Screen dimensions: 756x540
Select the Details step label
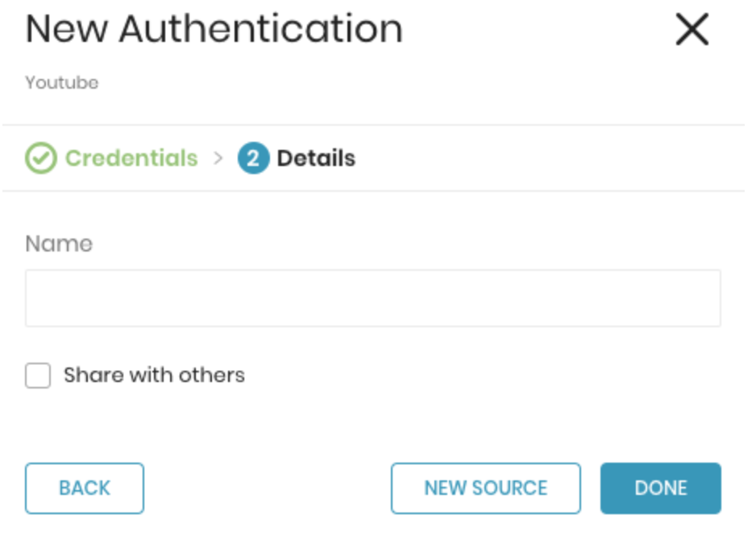pos(316,158)
